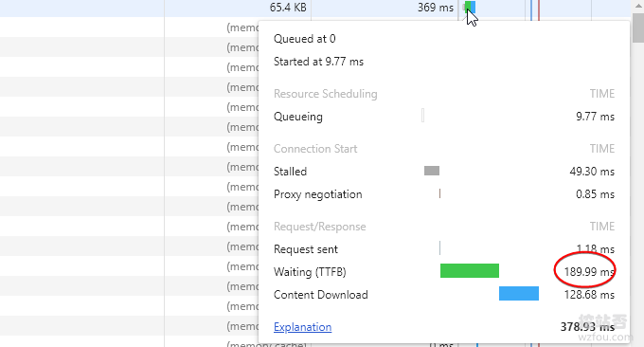Click the 49.30 ms Stalled value
This screenshot has height=347, width=644.
pyautogui.click(x=592, y=172)
